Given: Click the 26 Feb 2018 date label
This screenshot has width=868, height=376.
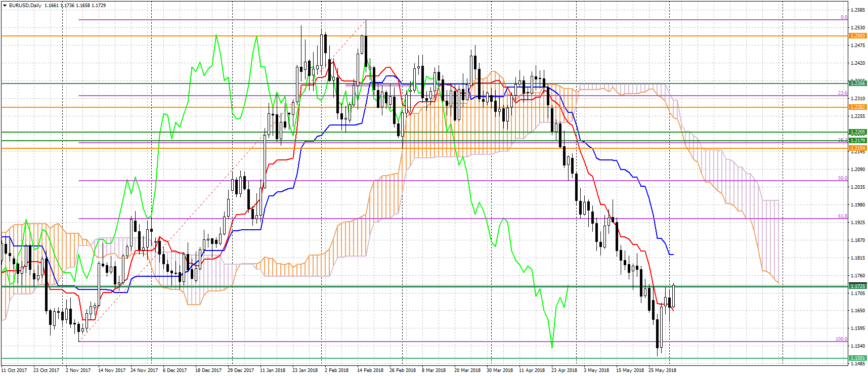Looking at the screenshot, I should click(x=403, y=370).
